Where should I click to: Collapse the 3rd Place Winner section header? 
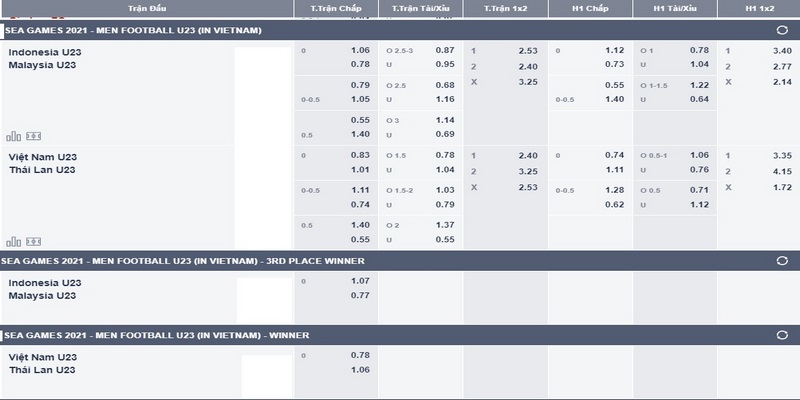(x=180, y=261)
